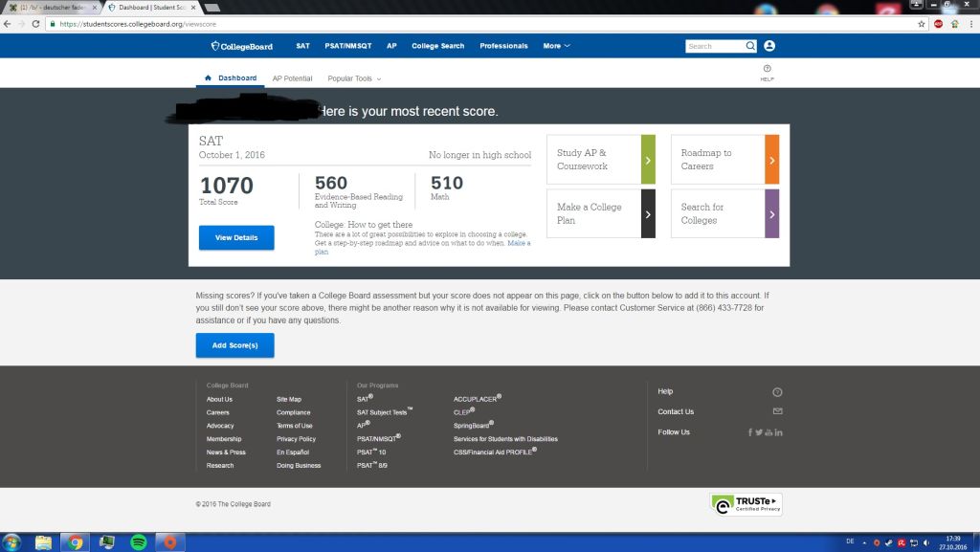Open the Research footer link
This screenshot has width=980, height=552.
click(x=220, y=465)
